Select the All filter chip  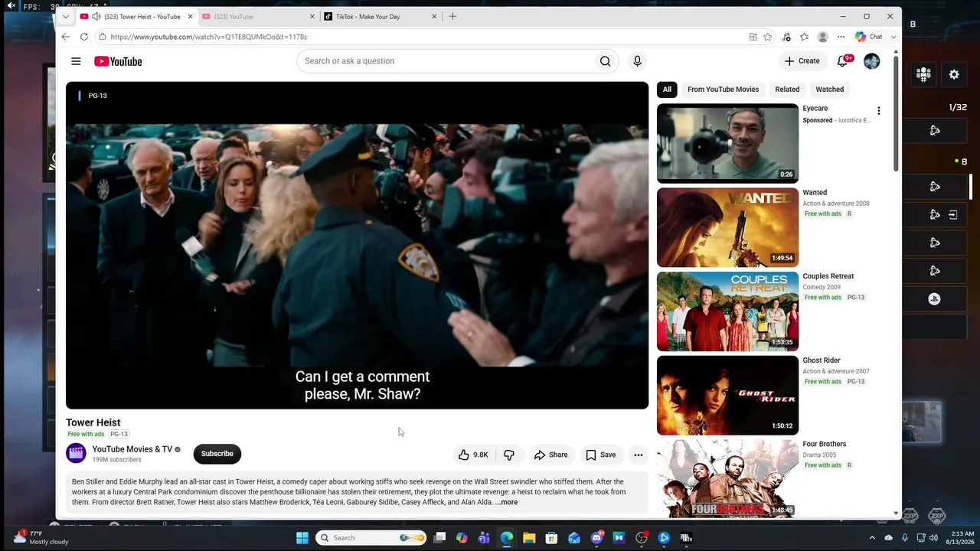pos(667,90)
